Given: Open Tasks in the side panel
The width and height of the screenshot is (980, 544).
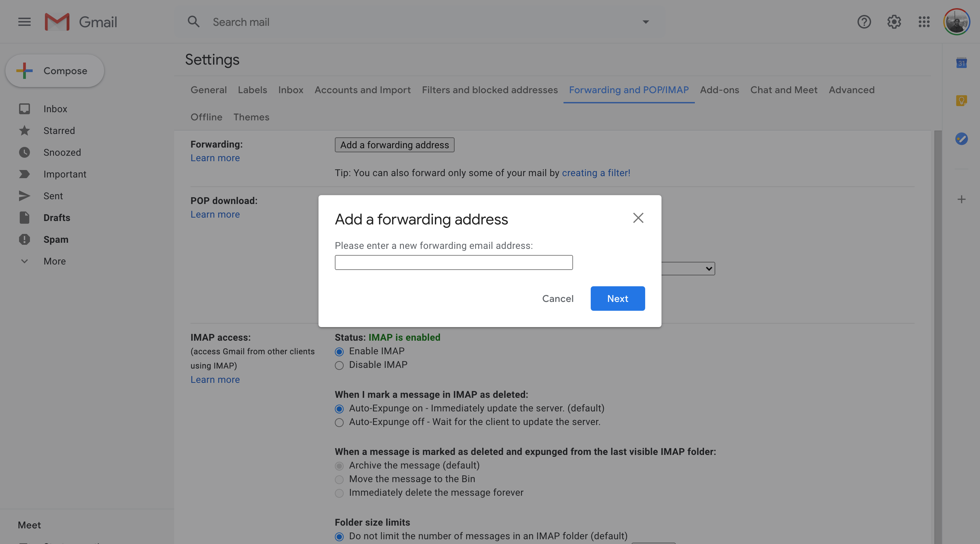Looking at the screenshot, I should coord(962,139).
